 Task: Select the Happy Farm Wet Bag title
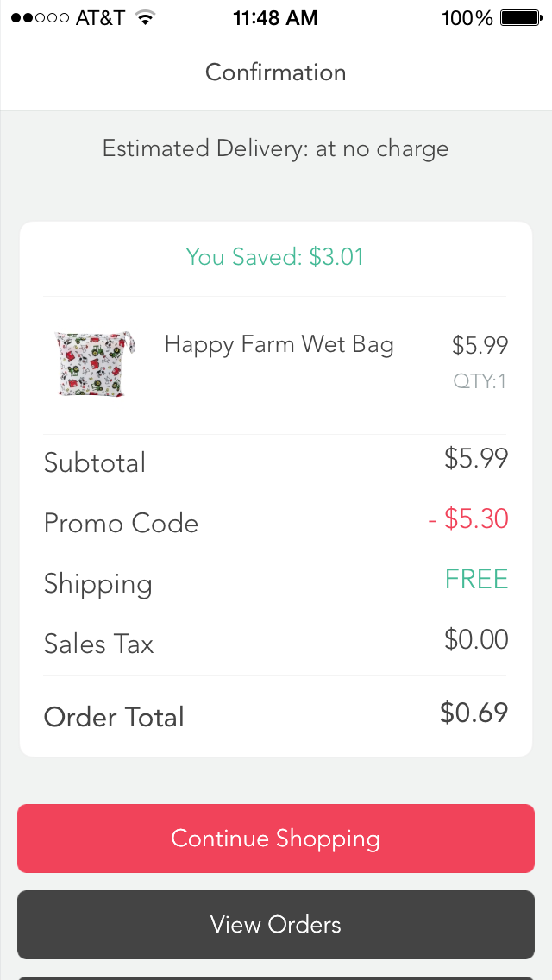tap(279, 345)
